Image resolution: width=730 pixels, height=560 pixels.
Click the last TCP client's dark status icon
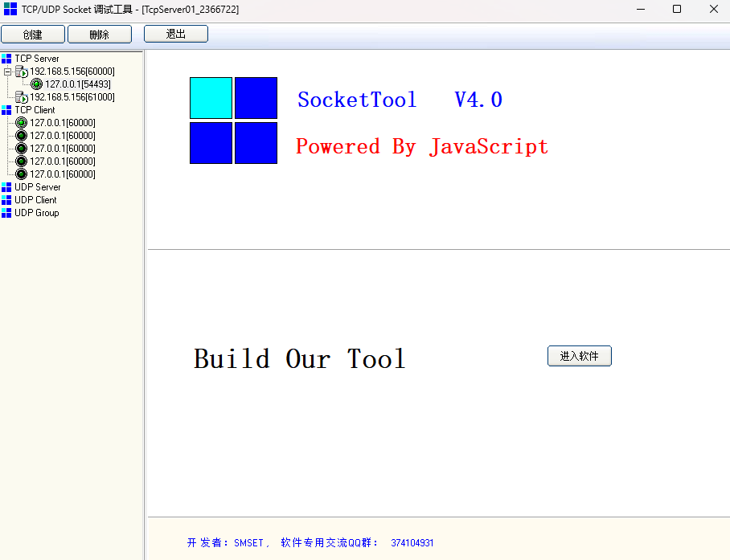tap(22, 174)
